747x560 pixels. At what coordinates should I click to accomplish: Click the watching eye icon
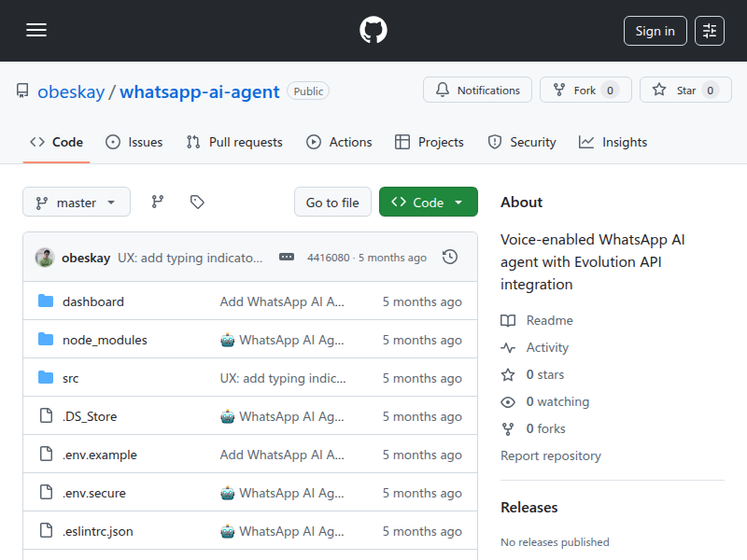(509, 401)
